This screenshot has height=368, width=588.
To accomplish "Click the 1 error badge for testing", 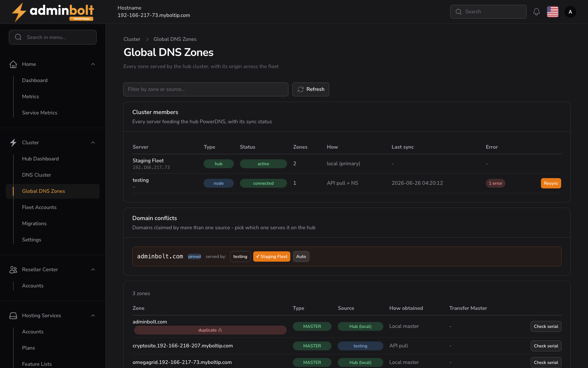I will point(495,183).
